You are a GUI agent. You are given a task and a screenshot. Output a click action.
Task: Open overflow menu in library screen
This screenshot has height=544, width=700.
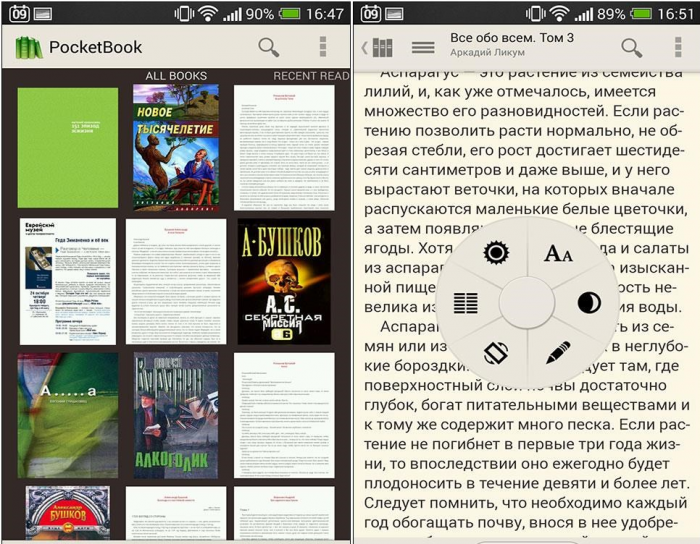322,47
